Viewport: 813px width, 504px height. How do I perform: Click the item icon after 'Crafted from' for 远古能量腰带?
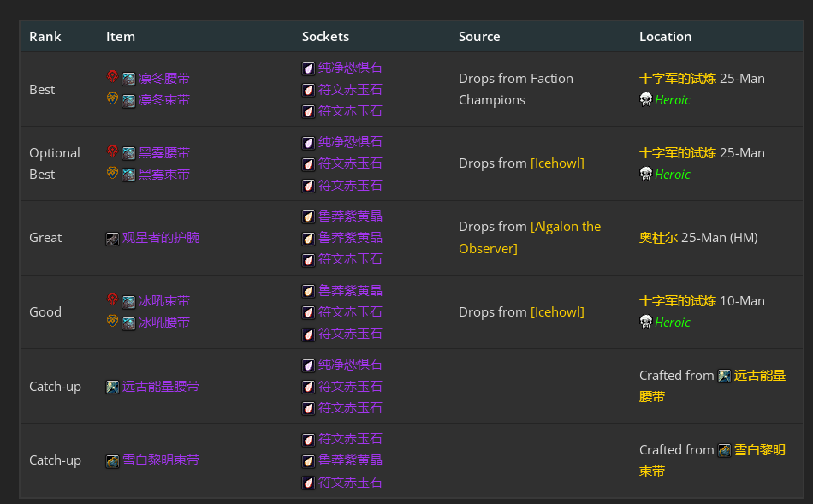[x=724, y=376]
